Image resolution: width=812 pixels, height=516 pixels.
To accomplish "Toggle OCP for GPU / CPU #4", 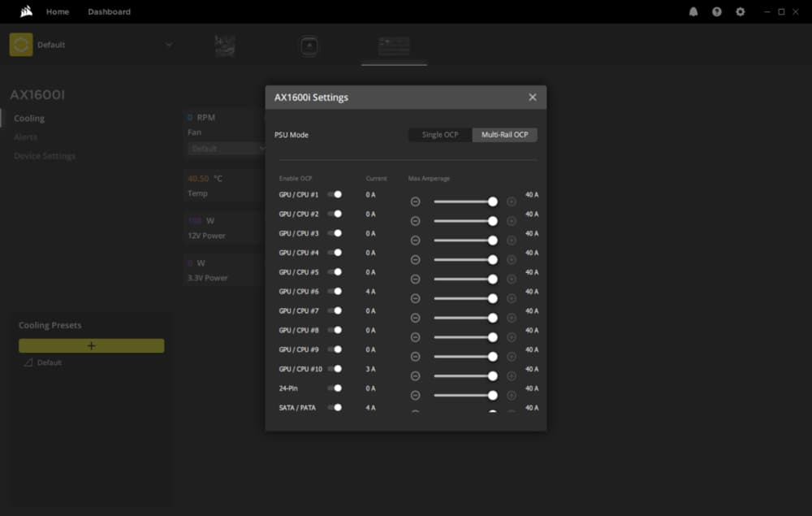I will click(335, 252).
